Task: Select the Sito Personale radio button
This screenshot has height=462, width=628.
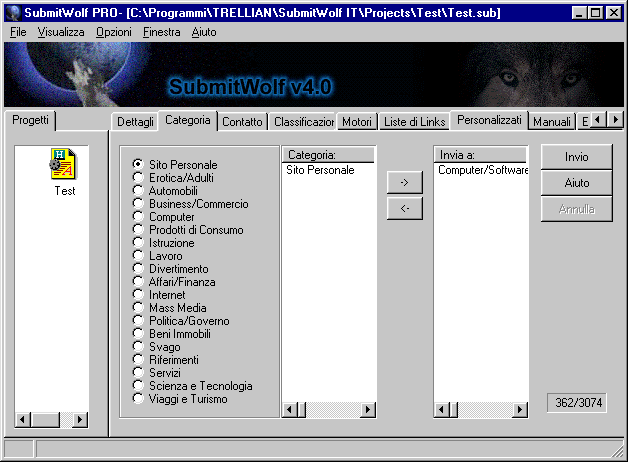Action: [138, 164]
